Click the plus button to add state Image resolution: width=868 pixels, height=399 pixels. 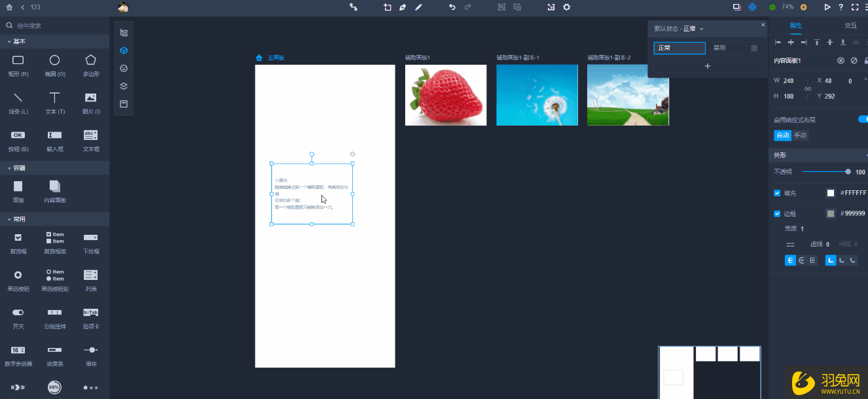tap(707, 66)
